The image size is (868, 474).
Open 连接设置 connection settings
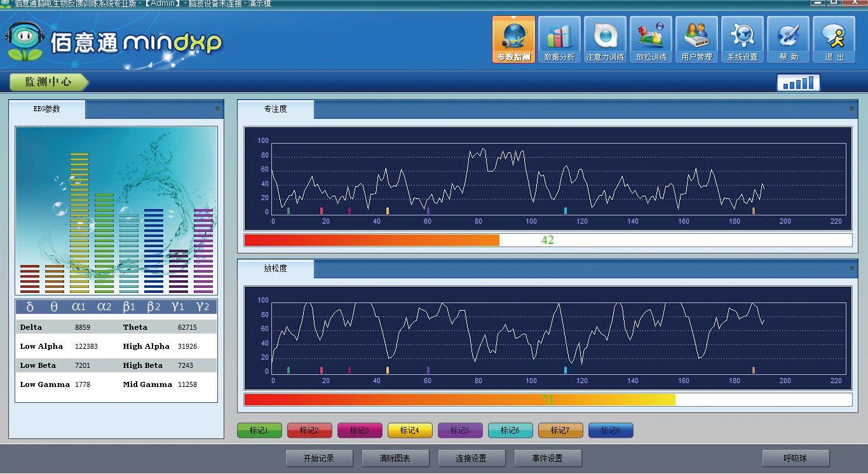(471, 458)
